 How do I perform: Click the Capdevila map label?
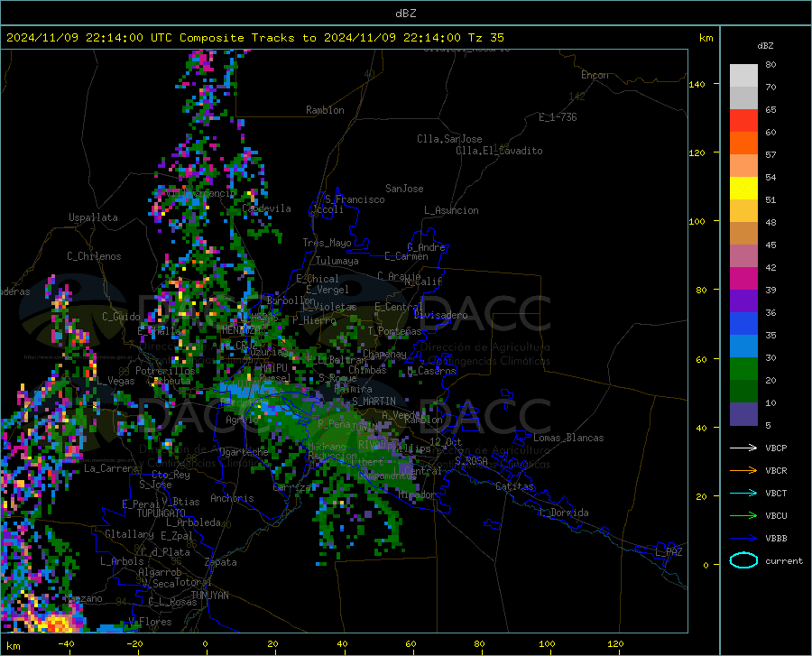[266, 208]
